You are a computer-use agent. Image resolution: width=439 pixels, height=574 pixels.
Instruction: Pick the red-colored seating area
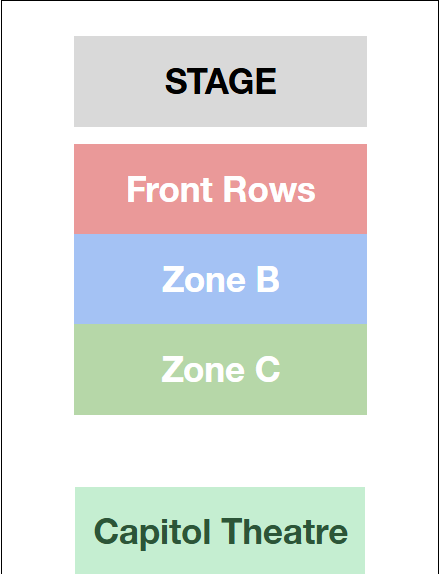coord(220,189)
